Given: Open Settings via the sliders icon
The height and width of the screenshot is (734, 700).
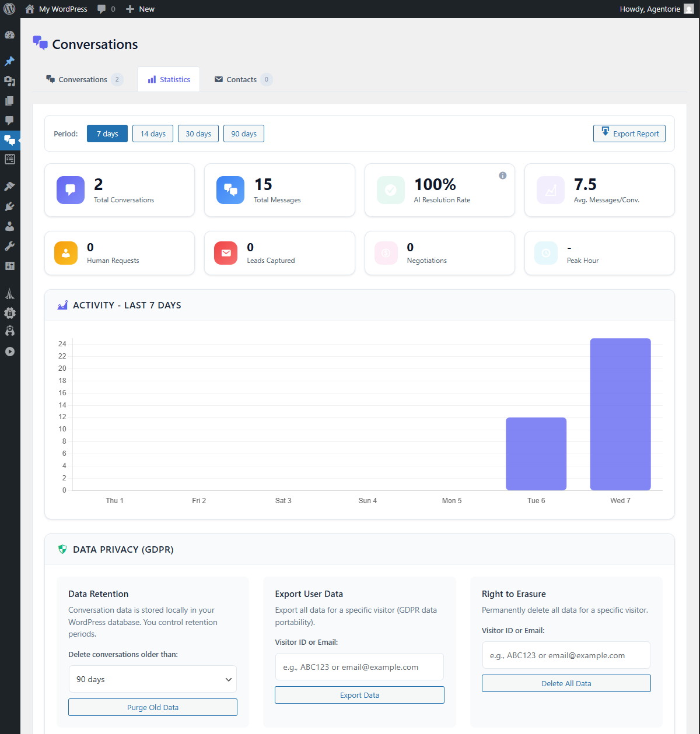Looking at the screenshot, I should 9,266.
